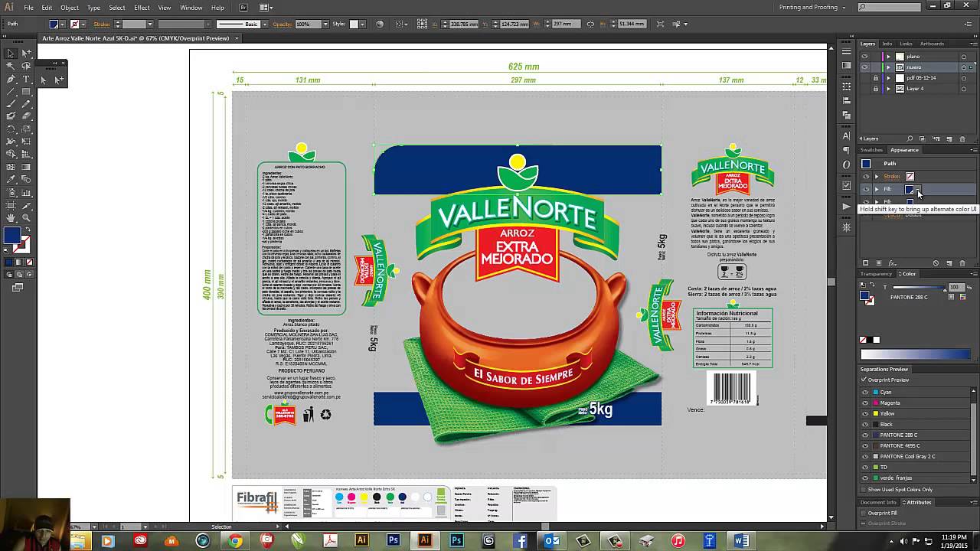Expand the pdf 05-12-14 layer

[888, 78]
